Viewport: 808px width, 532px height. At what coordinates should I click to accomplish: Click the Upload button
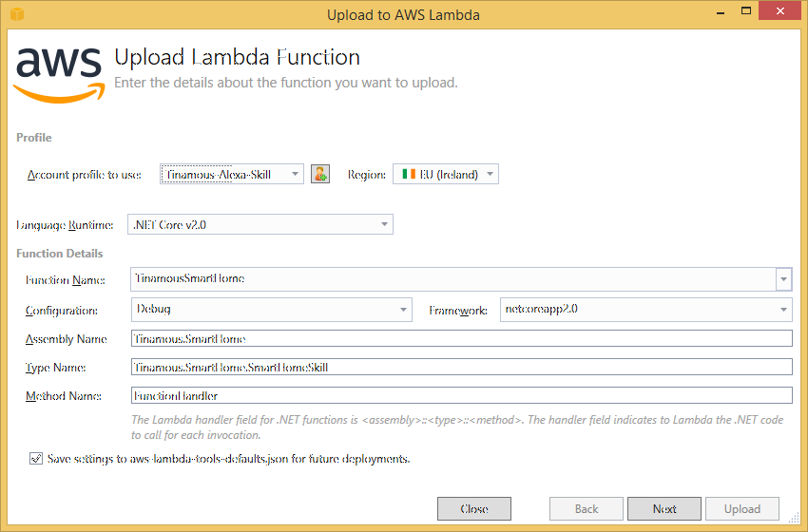pos(741,508)
